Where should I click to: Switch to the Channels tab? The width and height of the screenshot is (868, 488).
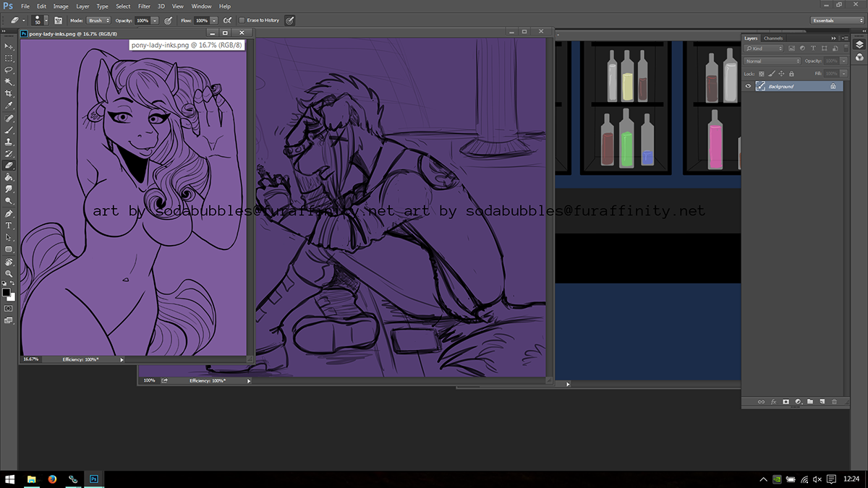coord(773,38)
